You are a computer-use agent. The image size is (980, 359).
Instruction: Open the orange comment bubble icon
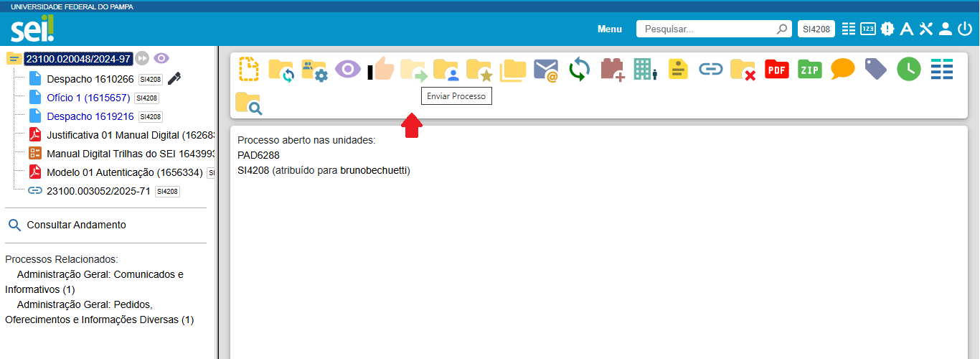point(842,69)
